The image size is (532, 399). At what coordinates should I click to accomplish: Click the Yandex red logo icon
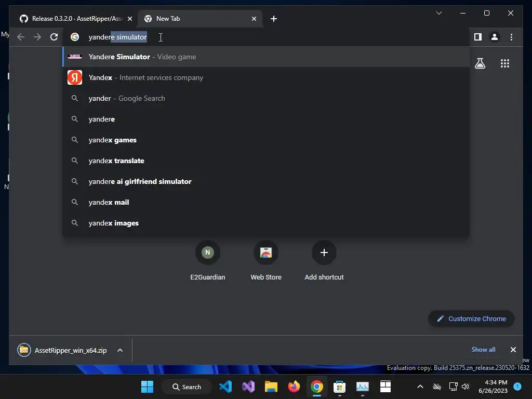[x=75, y=77]
